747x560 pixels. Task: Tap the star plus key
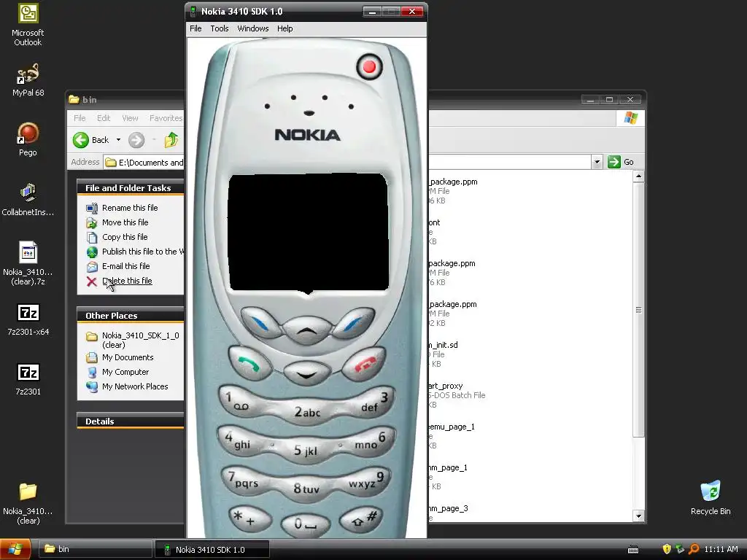click(249, 519)
